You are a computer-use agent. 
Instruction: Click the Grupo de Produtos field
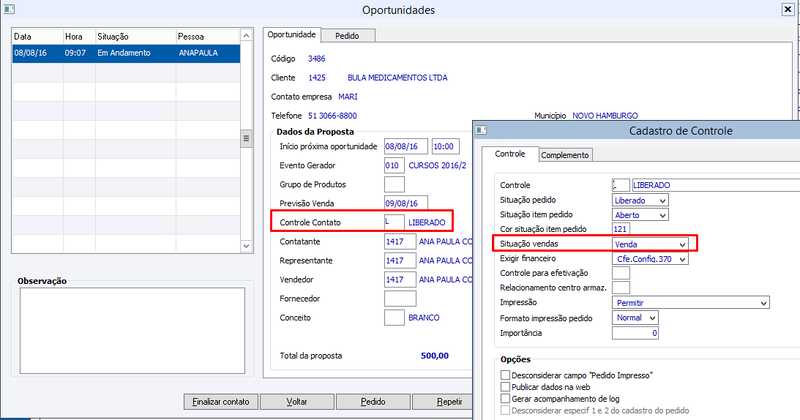(394, 184)
